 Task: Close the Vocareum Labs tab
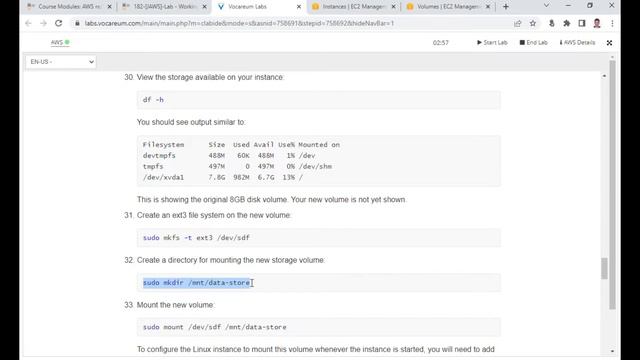tap(299, 7)
